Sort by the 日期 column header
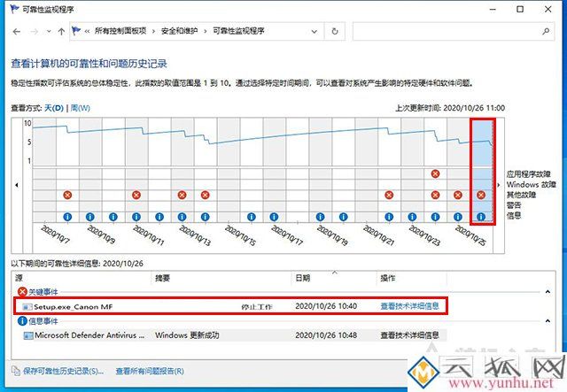Viewport: 567px width, 392px height. [334, 278]
